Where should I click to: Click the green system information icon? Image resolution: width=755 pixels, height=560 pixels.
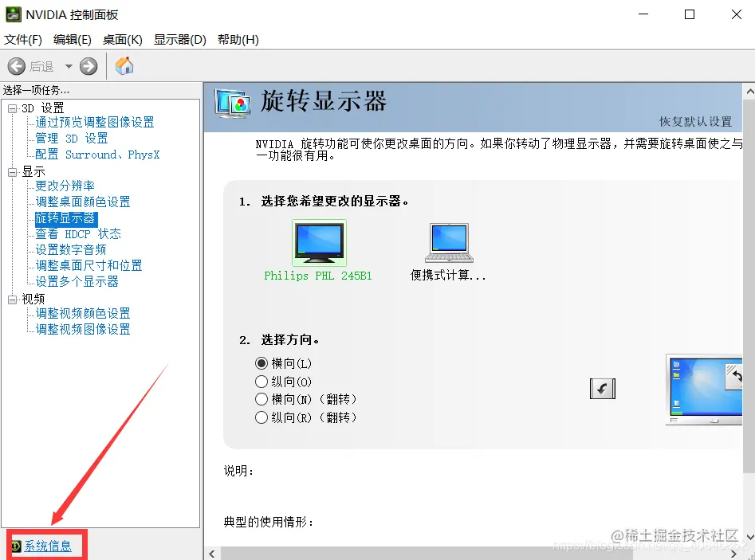(x=14, y=546)
